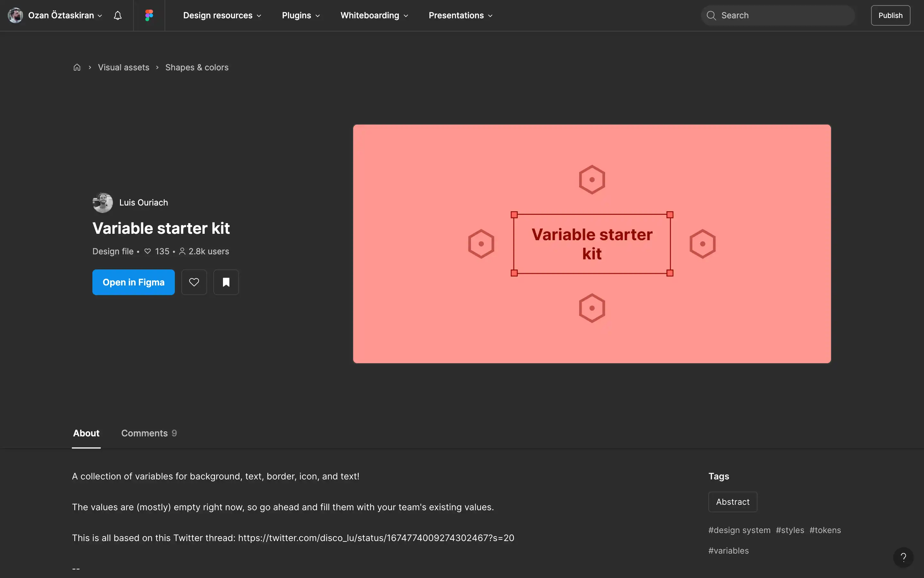Open the help question mark button

click(903, 557)
